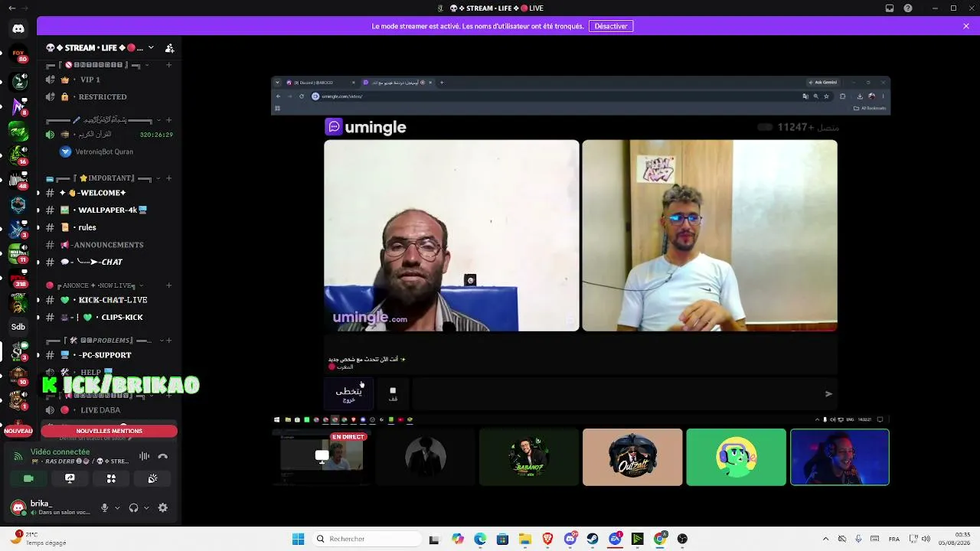Disconnect from voice with the hang-up icon
Viewport: 980px width, 551px height.
click(162, 456)
